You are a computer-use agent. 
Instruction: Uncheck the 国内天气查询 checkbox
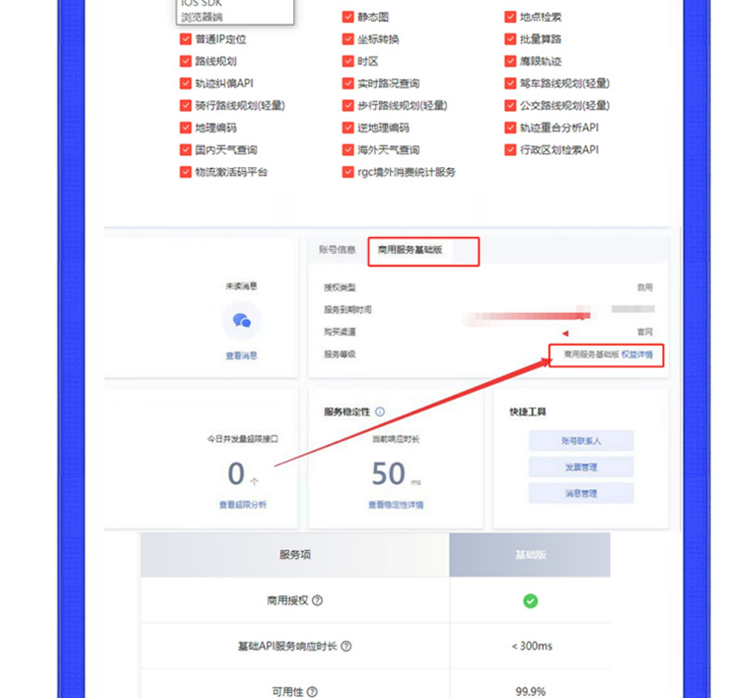click(186, 150)
